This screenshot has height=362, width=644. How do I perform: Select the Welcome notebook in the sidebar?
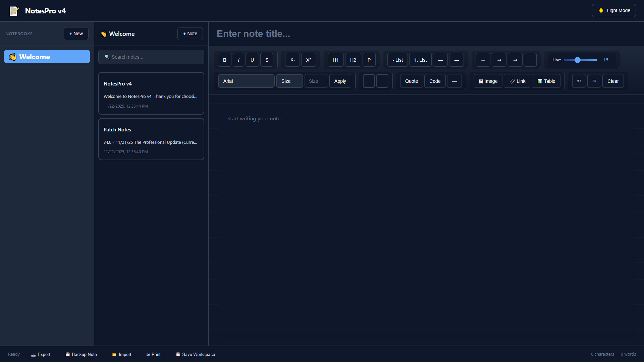click(x=47, y=56)
